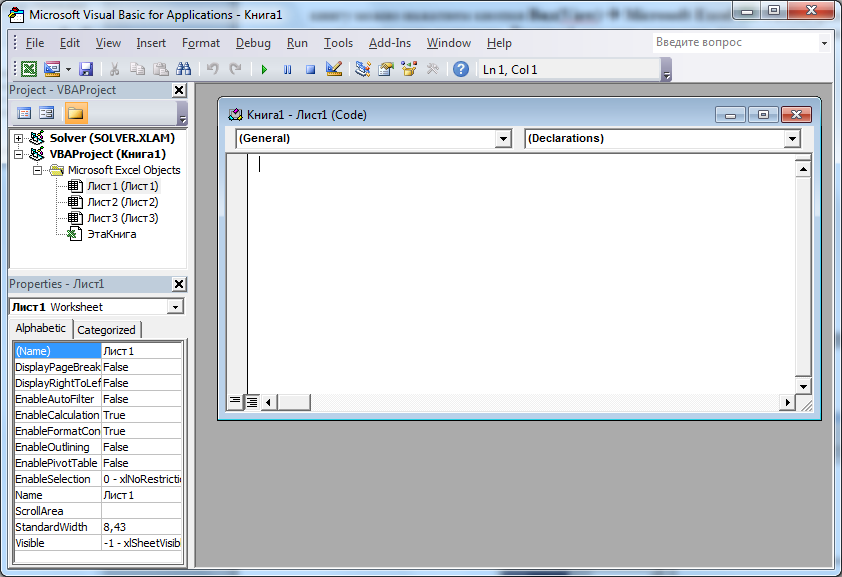
Task: Click the code window scroll left arrow
Action: click(268, 402)
